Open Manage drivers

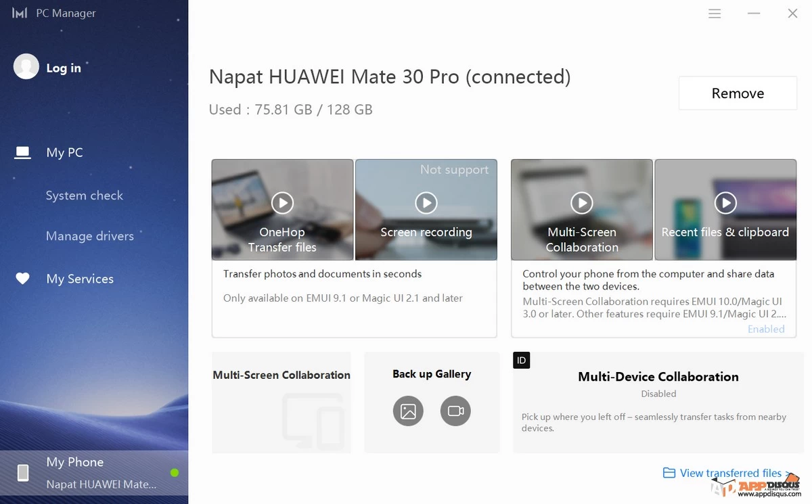click(x=90, y=236)
